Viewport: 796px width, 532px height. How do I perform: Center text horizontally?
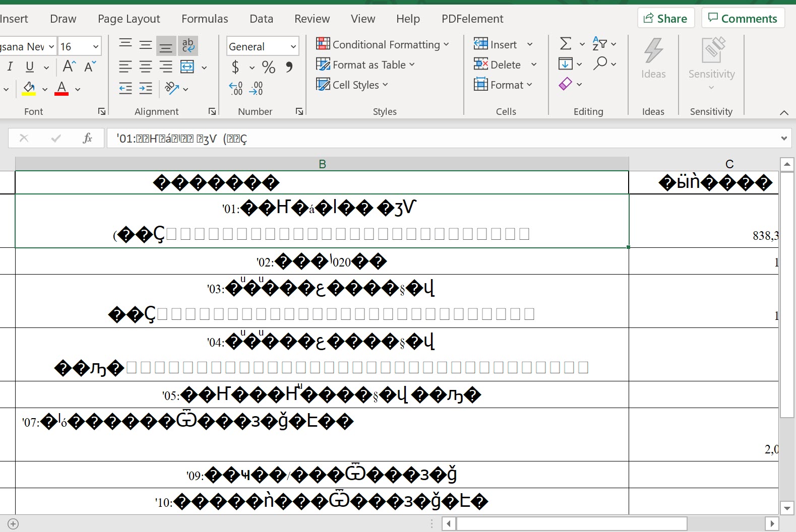(146, 66)
